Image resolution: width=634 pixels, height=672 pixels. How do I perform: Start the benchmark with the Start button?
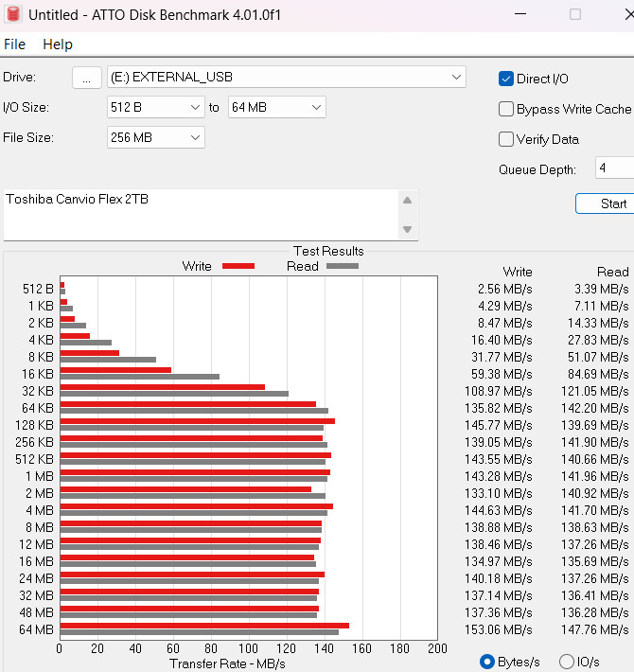(605, 203)
